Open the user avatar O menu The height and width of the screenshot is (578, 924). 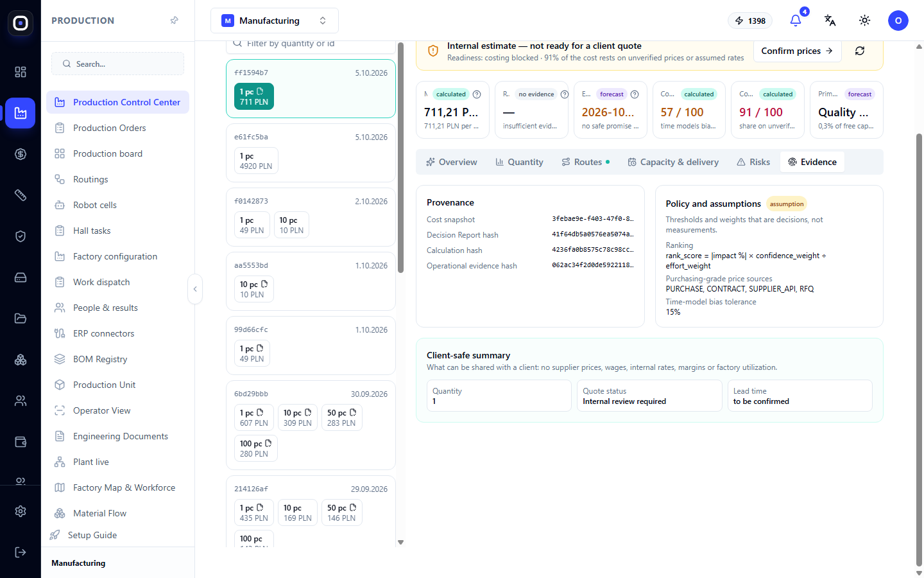click(x=898, y=21)
